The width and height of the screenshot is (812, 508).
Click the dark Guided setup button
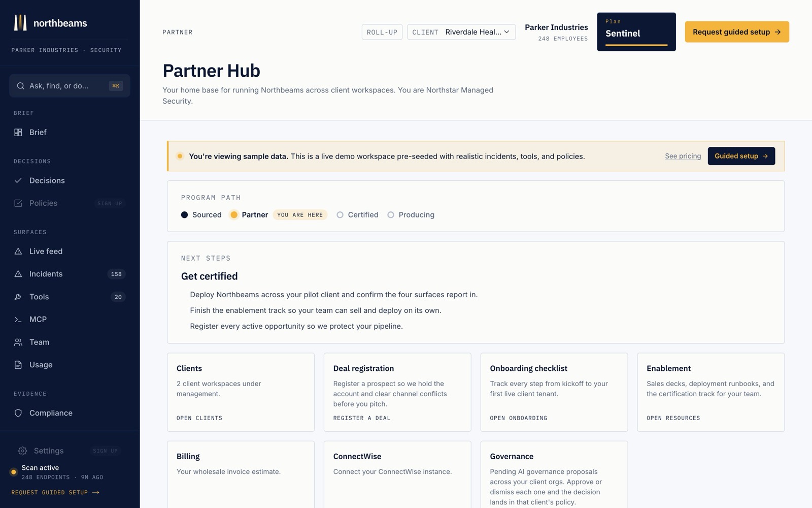[x=741, y=156]
